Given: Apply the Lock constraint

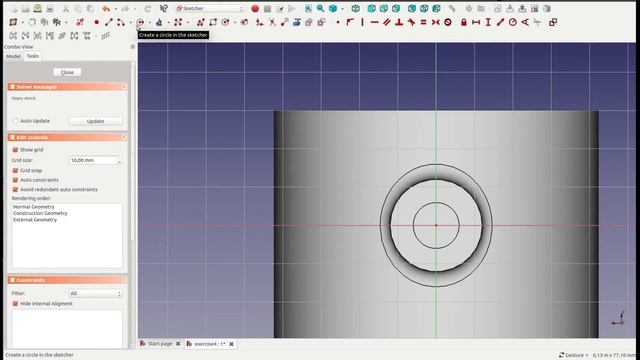Looking at the screenshot, I should point(464,22).
